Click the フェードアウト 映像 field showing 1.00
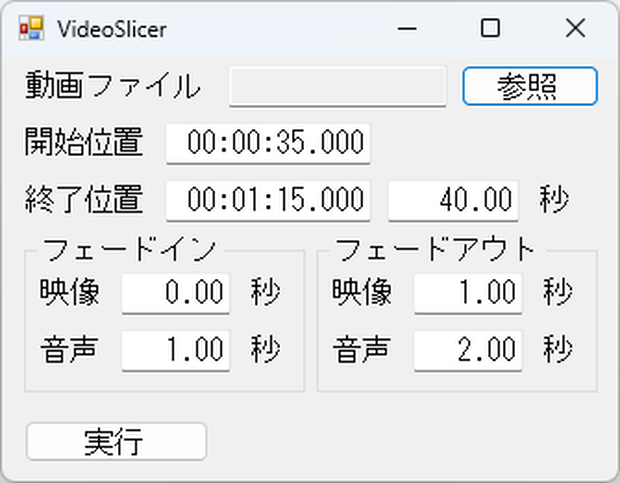Image resolution: width=620 pixels, height=483 pixels. pyautogui.click(x=468, y=293)
